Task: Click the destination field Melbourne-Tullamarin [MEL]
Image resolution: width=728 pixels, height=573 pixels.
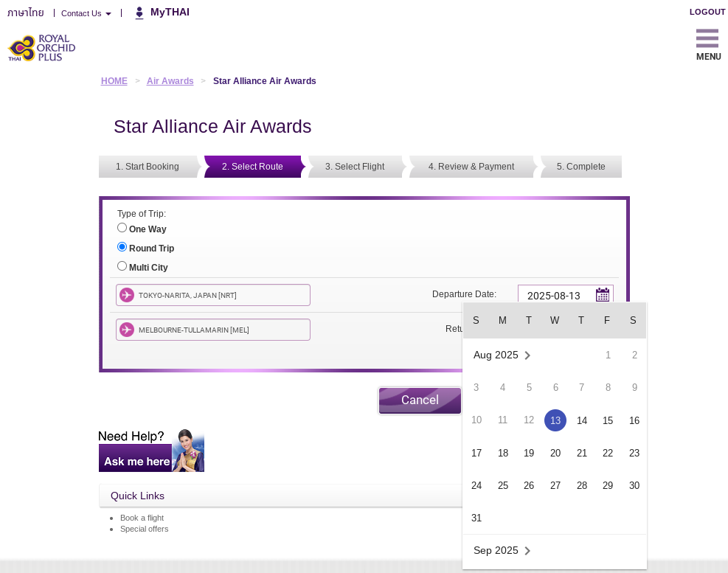Action: click(x=213, y=330)
